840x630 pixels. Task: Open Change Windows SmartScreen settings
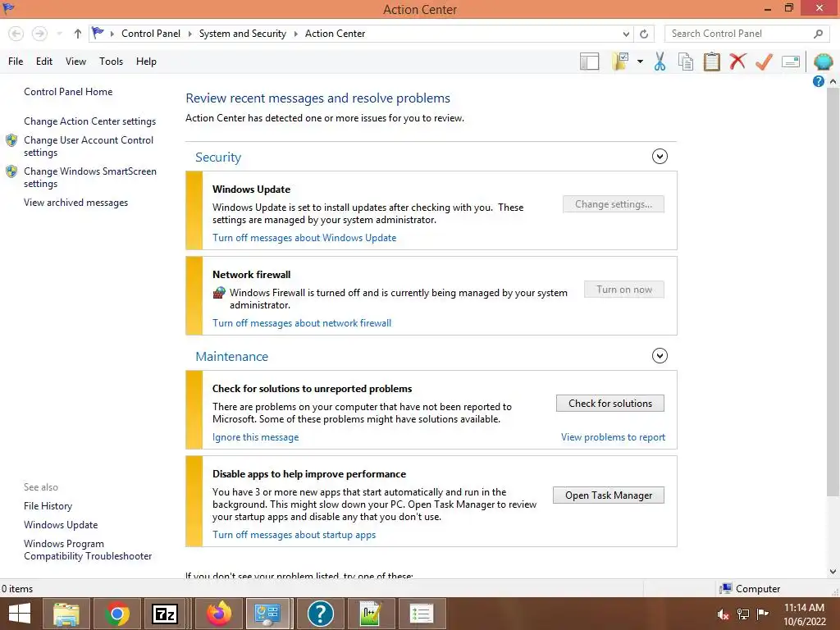tap(90, 177)
